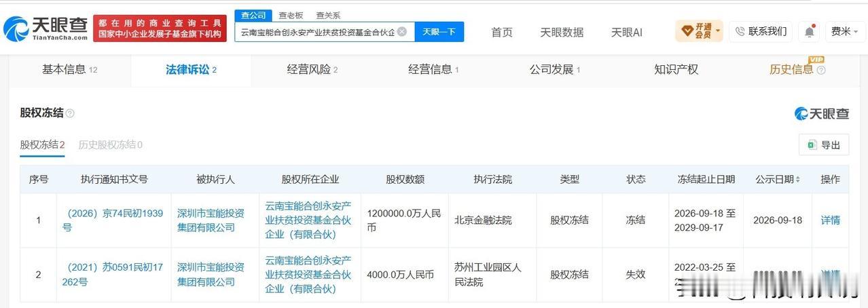This screenshot has width=868, height=308.
Task: Switch to 经营风险 tab
Action: click(312, 69)
